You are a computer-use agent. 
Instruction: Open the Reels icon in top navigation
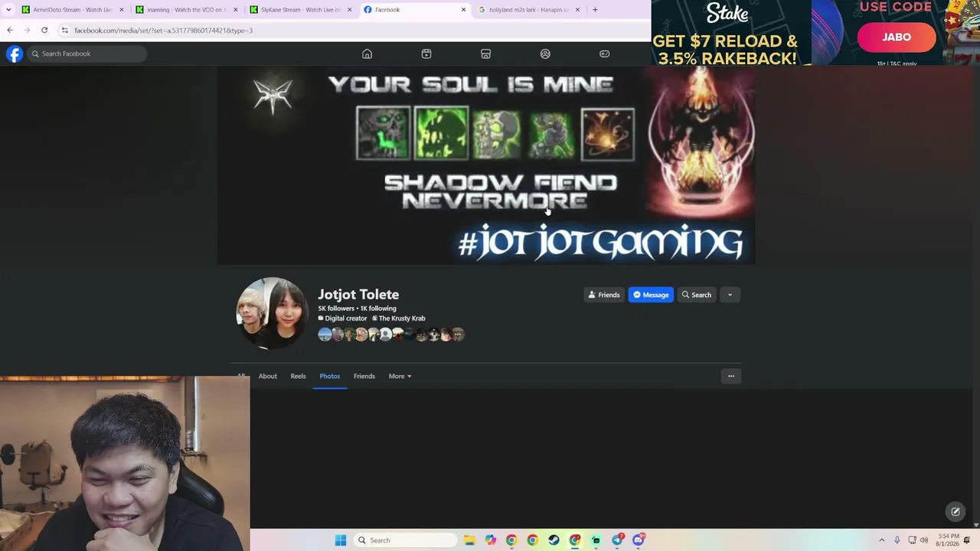coord(426,54)
